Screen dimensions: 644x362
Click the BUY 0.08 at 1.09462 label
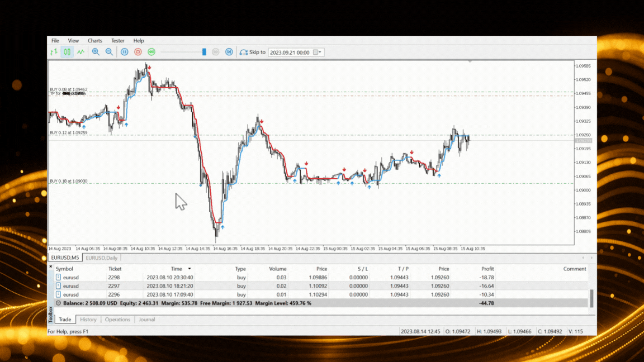coord(69,89)
